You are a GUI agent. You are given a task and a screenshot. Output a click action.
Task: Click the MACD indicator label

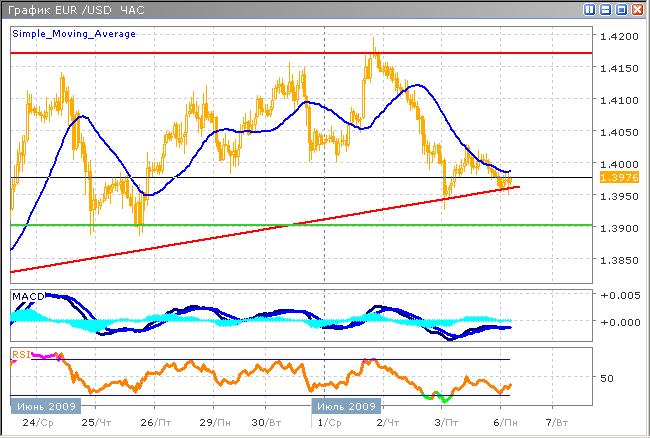(x=25, y=298)
